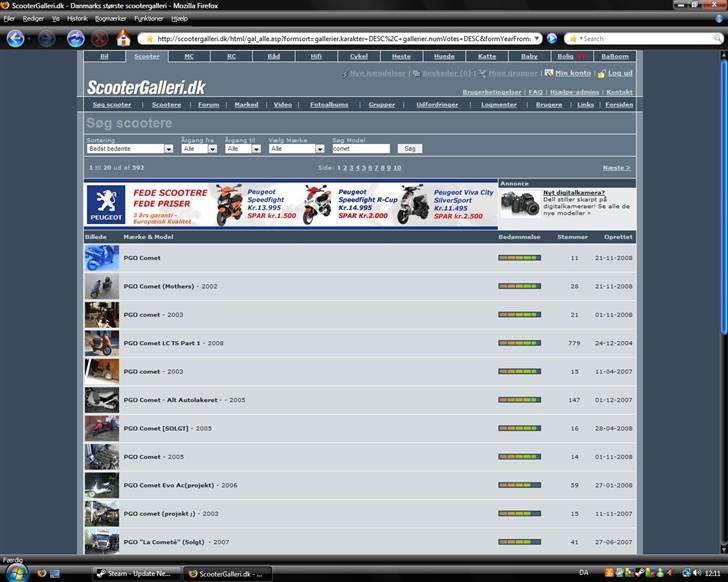
Task: Click the Firefox quick launch icon
Action: pyautogui.click(x=41, y=574)
